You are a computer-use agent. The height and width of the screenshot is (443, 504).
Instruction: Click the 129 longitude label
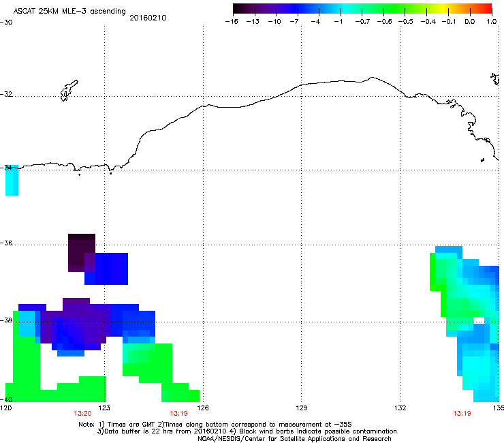pyautogui.click(x=301, y=408)
